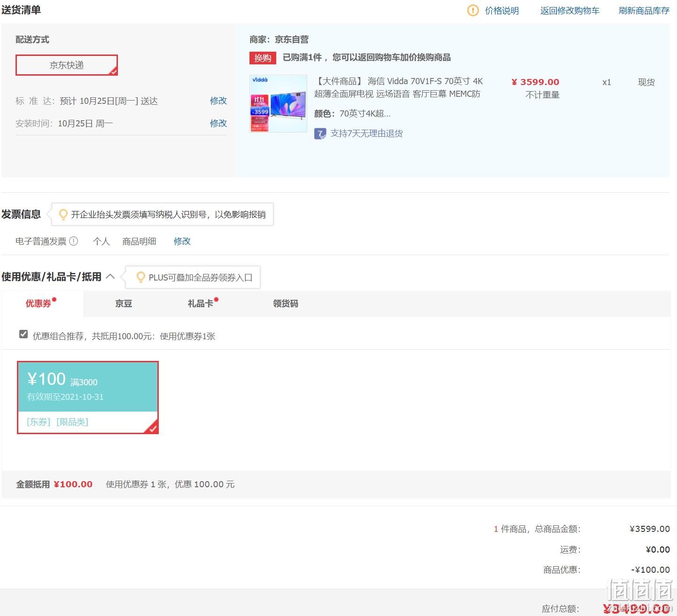Switch to the 优惠券 tab
The width and height of the screenshot is (677, 616).
pyautogui.click(x=39, y=304)
